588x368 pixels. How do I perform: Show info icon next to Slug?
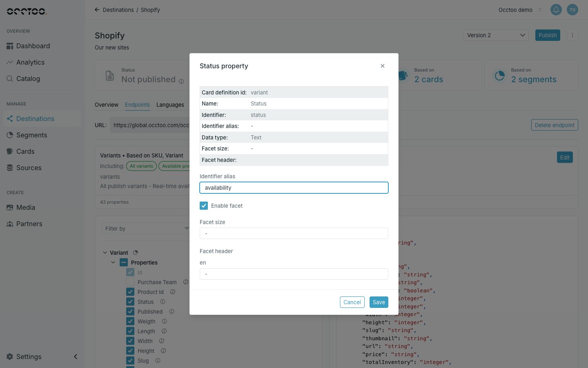tap(158, 361)
